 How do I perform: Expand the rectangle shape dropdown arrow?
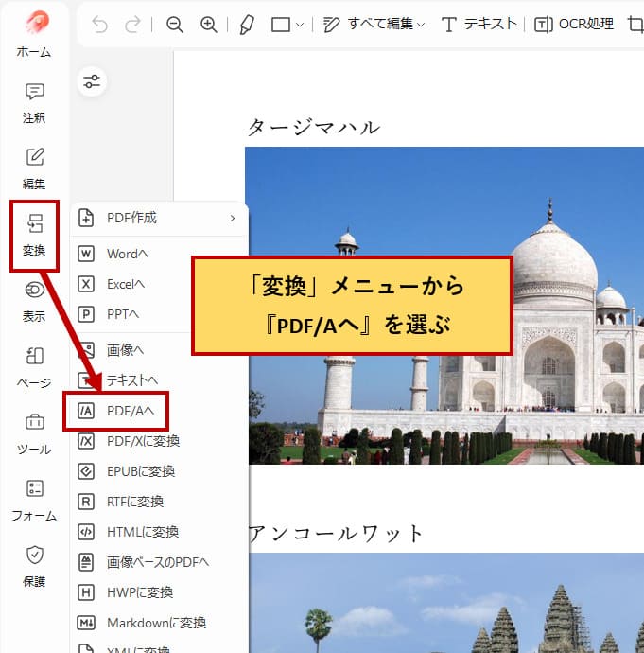[300, 25]
